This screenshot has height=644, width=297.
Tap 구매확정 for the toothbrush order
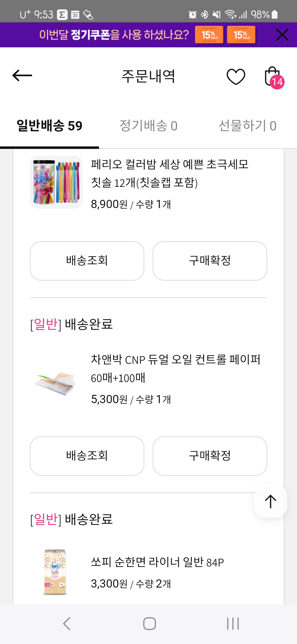click(210, 261)
